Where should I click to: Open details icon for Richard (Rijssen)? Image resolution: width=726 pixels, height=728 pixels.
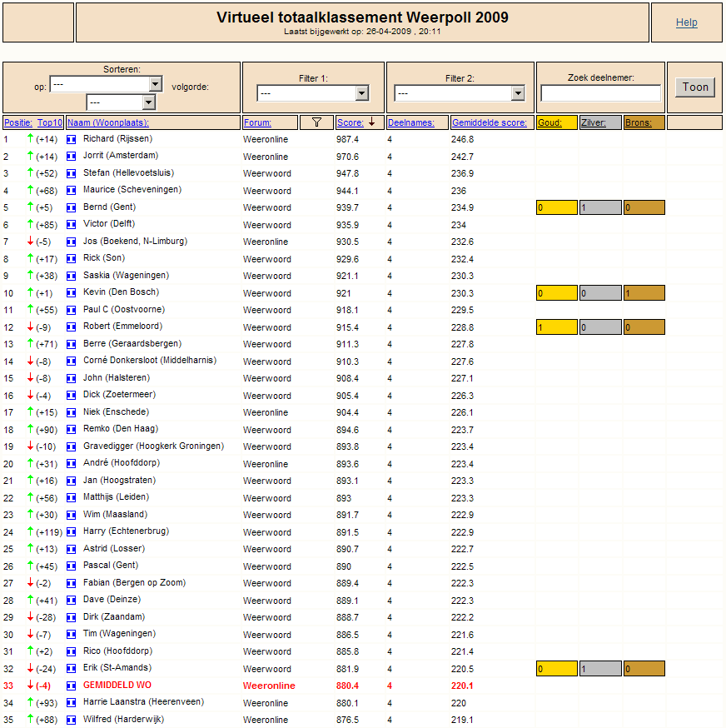pos(71,139)
